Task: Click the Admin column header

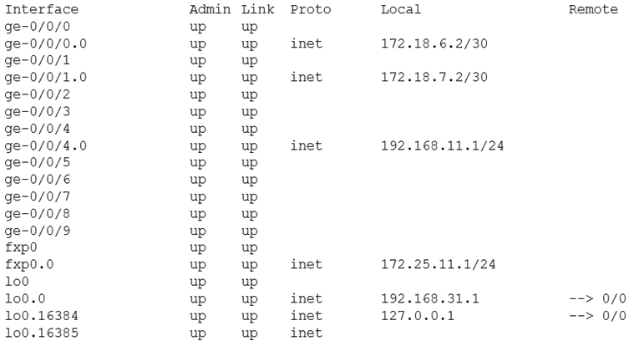Action: click(210, 9)
